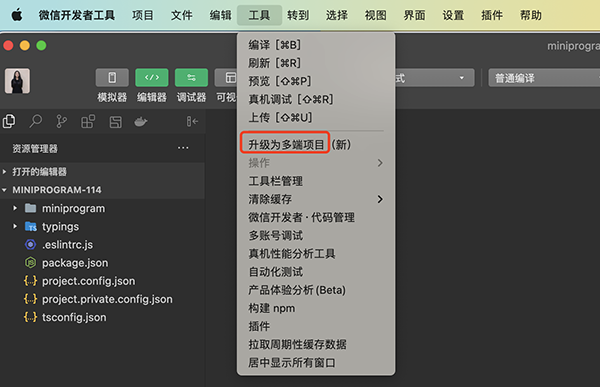Open the Explorer files icon in sidebar
600x387 pixels.
pyautogui.click(x=9, y=122)
